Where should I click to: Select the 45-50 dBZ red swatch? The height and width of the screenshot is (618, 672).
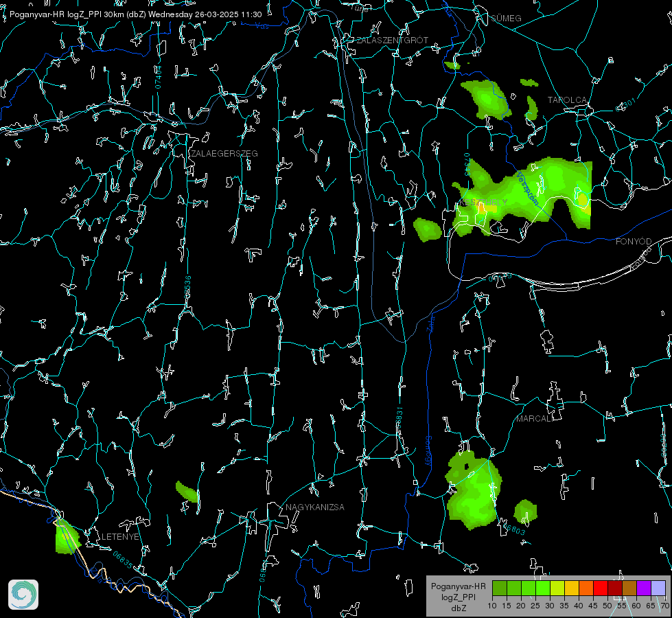click(601, 588)
